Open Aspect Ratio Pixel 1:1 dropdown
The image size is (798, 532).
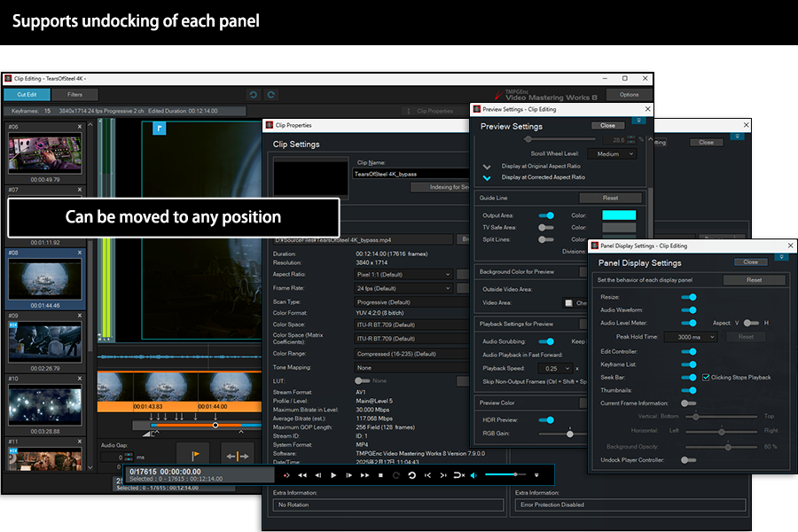(x=403, y=274)
